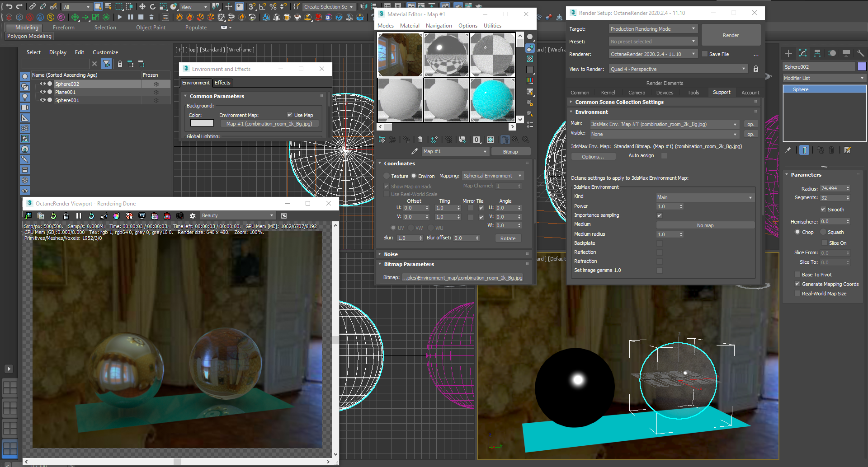Toggle the Auto assign checkbox
This screenshot has width=868, height=467.
point(664,156)
